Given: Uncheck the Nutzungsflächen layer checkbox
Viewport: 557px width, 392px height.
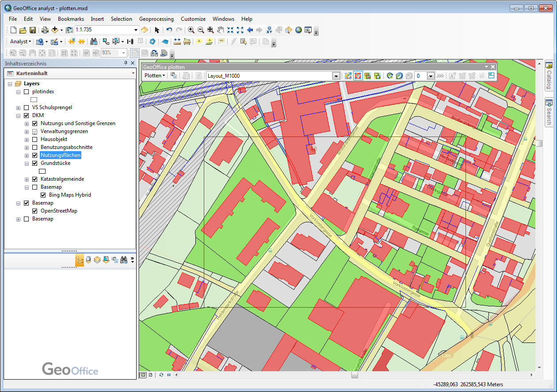Looking at the screenshot, I should coord(35,156).
